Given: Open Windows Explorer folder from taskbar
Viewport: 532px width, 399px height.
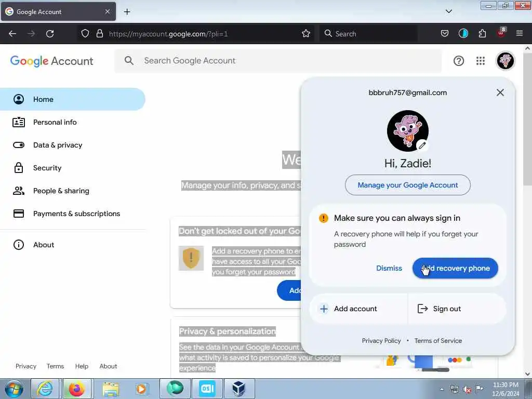Looking at the screenshot, I should click(111, 389).
